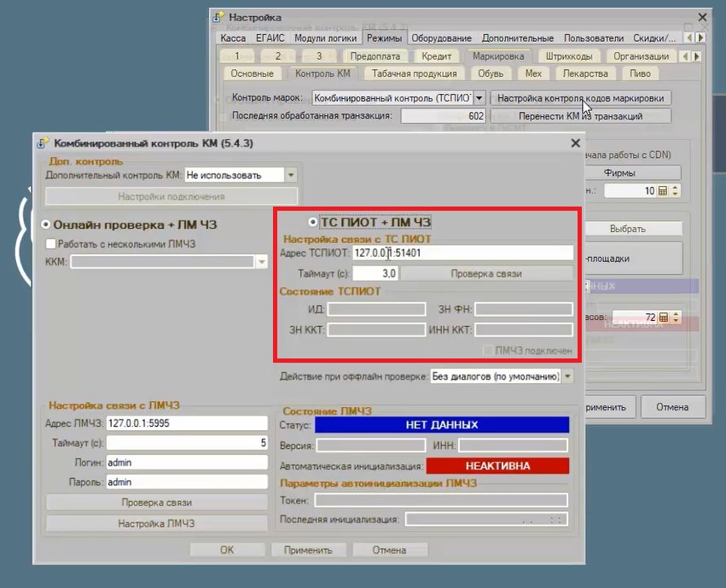Increase the stepper value next to 72
Screen dimensions: 726x588
[x=676, y=314]
